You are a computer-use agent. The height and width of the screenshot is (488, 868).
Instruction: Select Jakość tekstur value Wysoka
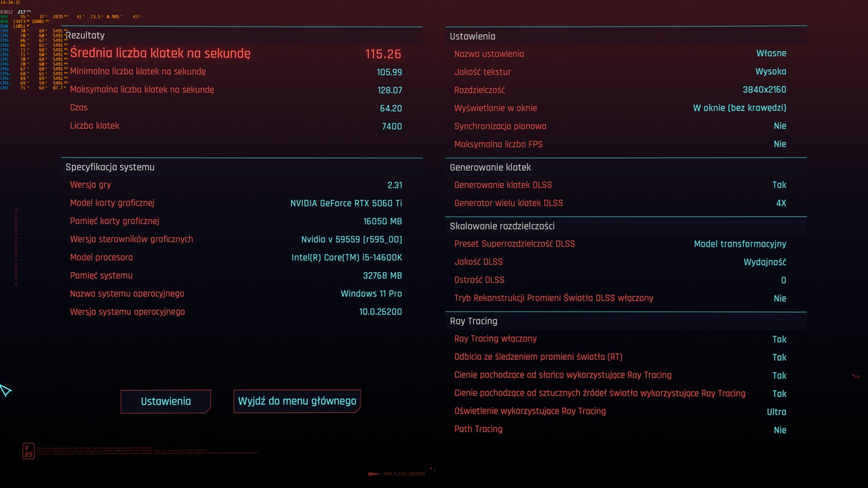[771, 72]
